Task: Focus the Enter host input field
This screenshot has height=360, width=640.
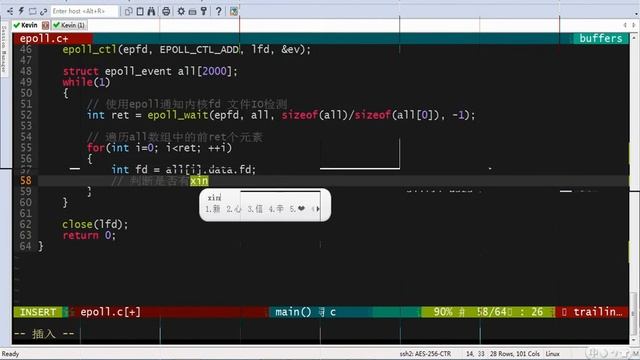Action: coord(84,11)
